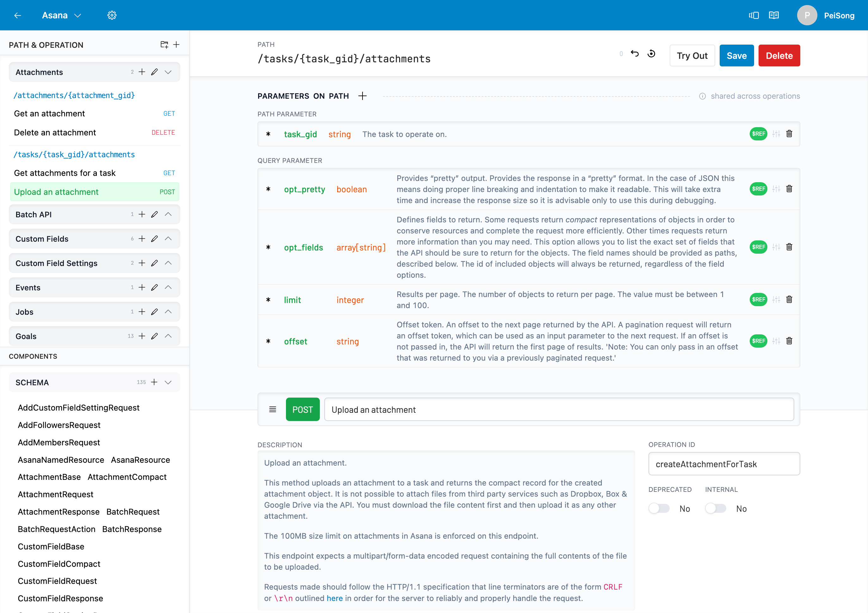
Task: Click $REF badge for limit parameter
Action: [758, 300]
